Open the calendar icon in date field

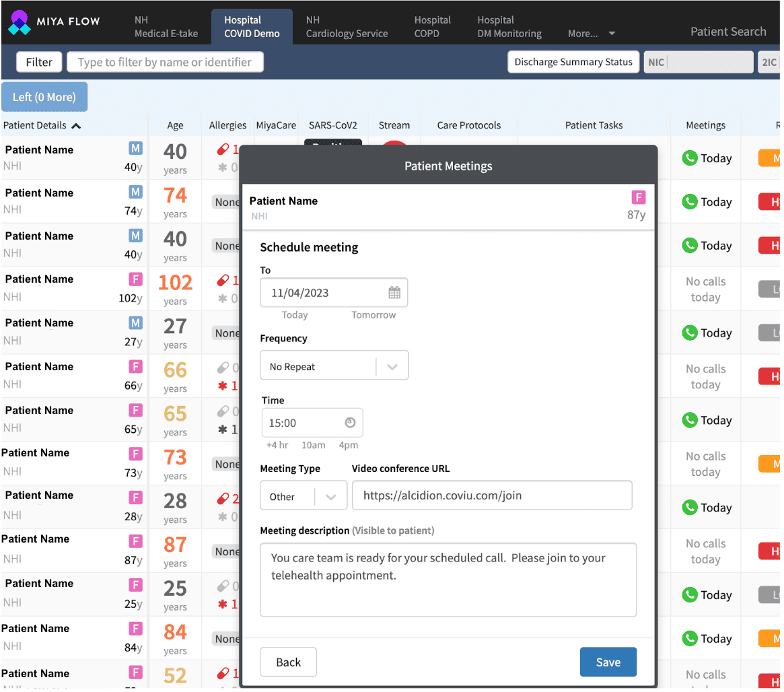click(x=394, y=293)
